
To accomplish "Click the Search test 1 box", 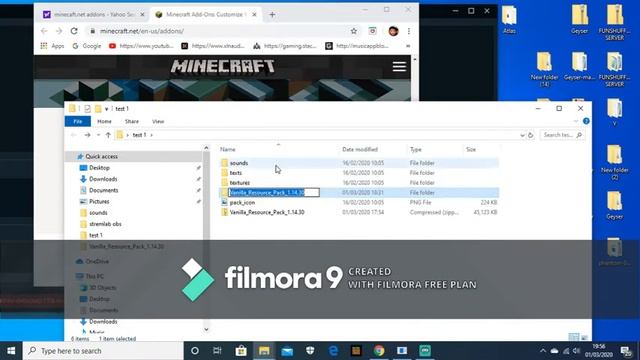I will (x=562, y=135).
